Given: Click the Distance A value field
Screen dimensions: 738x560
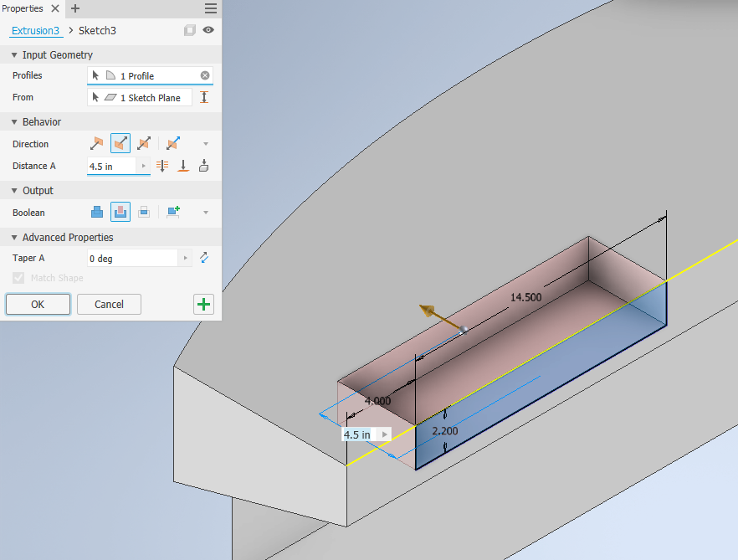Looking at the screenshot, I should coord(111,167).
